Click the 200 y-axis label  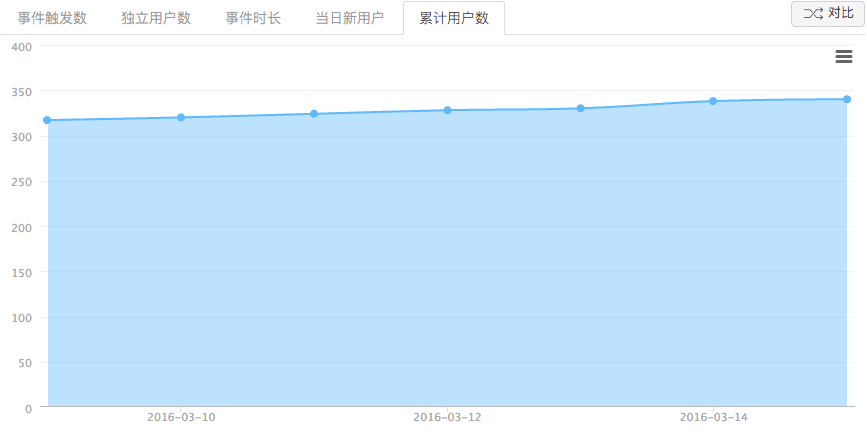coord(22,227)
